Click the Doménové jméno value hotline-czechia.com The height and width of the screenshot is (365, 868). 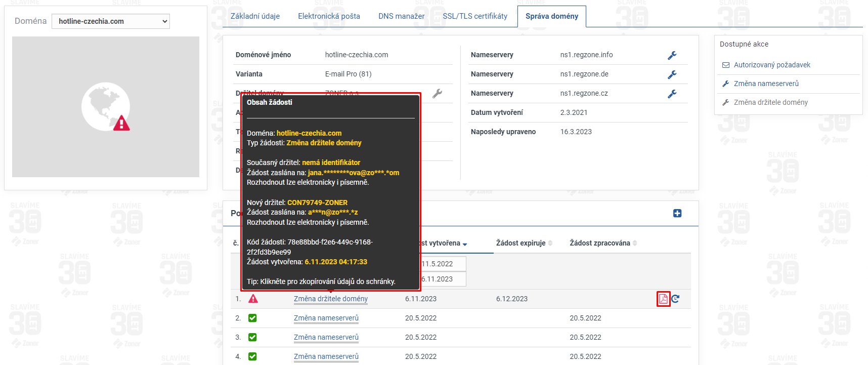(357, 55)
